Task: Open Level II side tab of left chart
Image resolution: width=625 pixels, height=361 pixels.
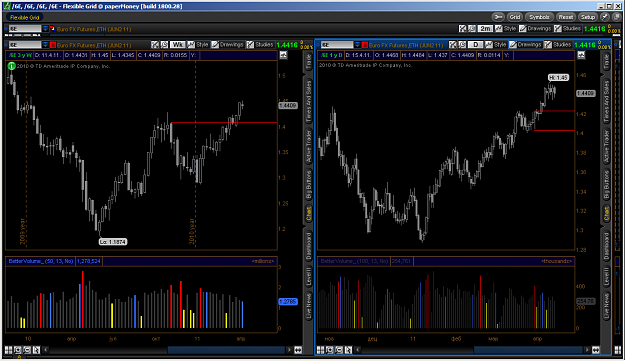Action: (309, 276)
